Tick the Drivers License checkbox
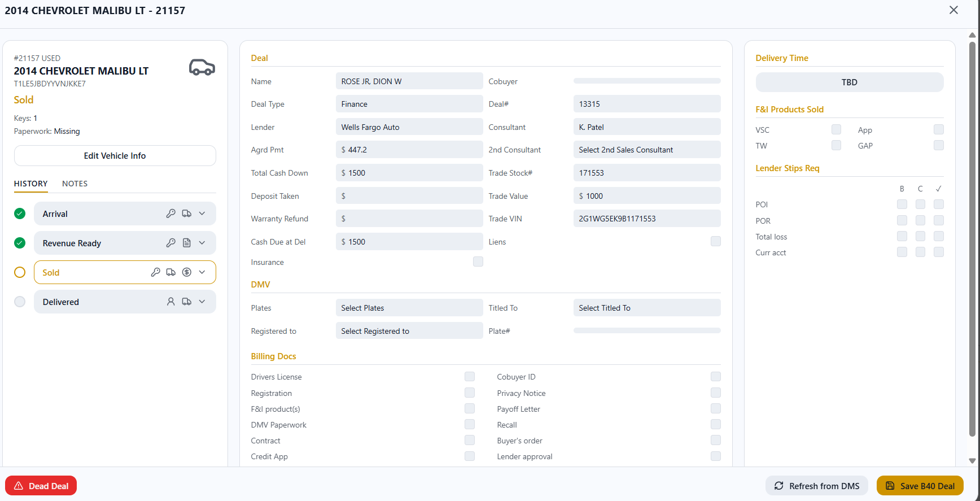980x501 pixels. [x=469, y=377]
